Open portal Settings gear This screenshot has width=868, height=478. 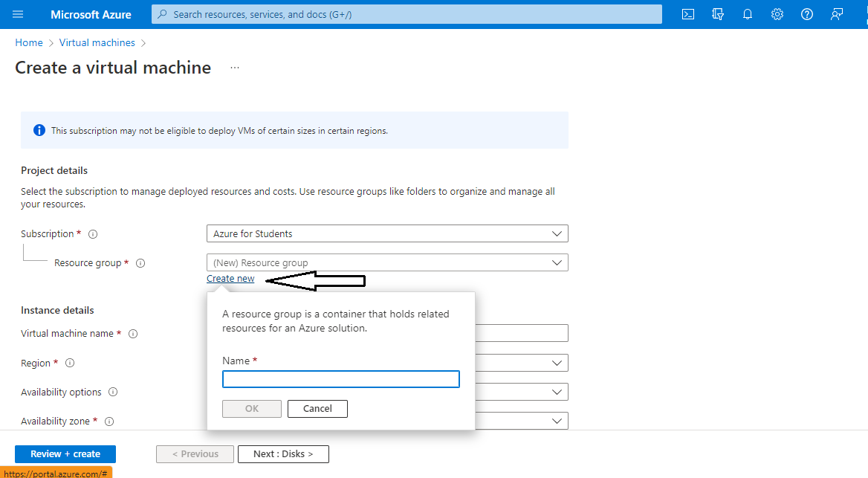pos(777,14)
